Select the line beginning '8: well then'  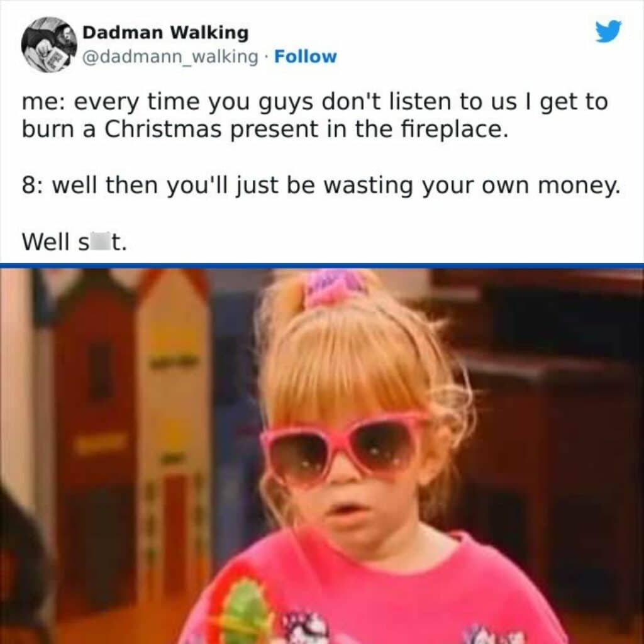[321, 186]
